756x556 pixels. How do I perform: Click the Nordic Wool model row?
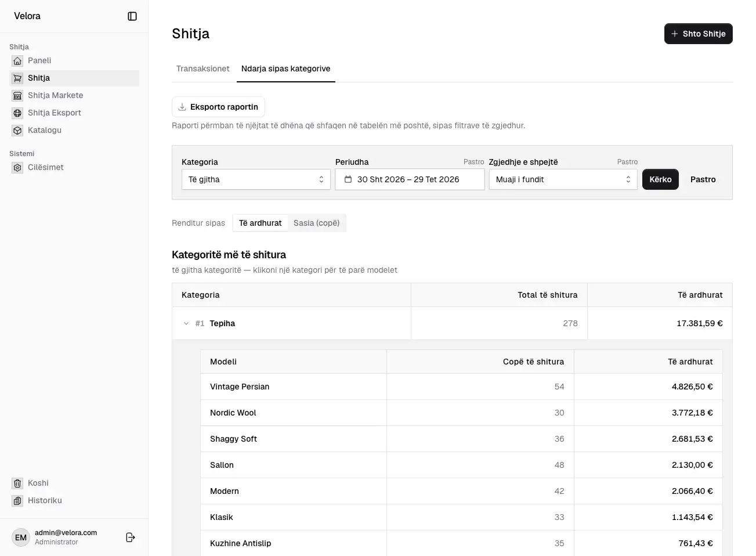(x=461, y=413)
